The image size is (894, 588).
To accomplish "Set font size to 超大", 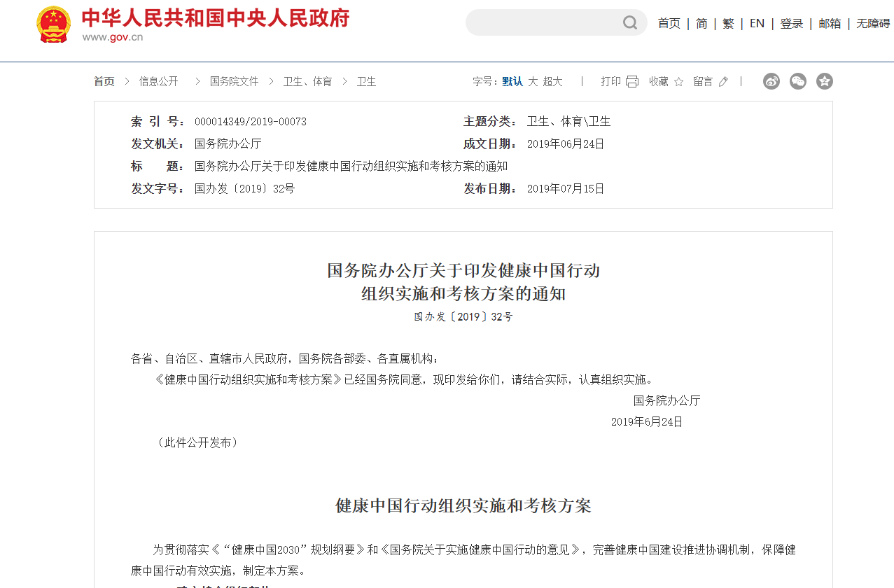I will [x=552, y=82].
